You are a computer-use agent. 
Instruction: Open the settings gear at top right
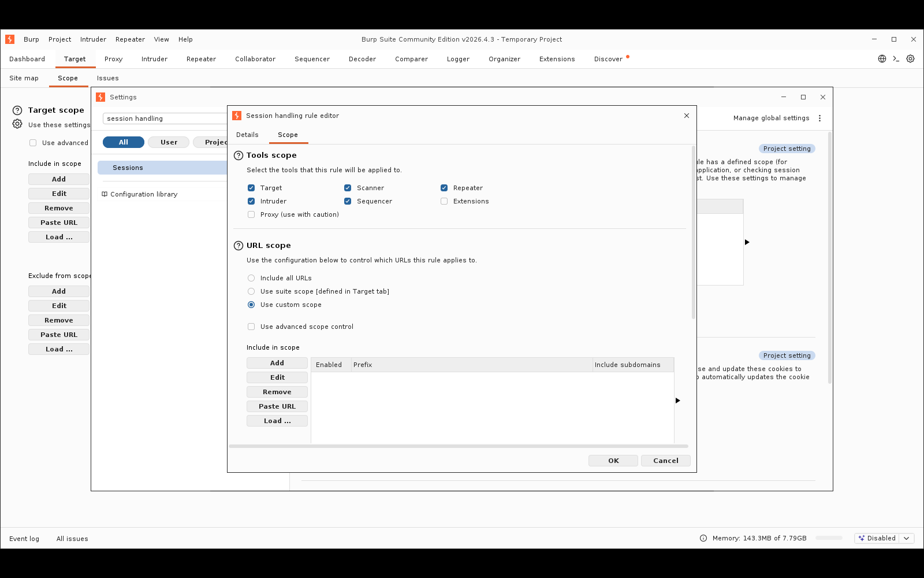[911, 59]
